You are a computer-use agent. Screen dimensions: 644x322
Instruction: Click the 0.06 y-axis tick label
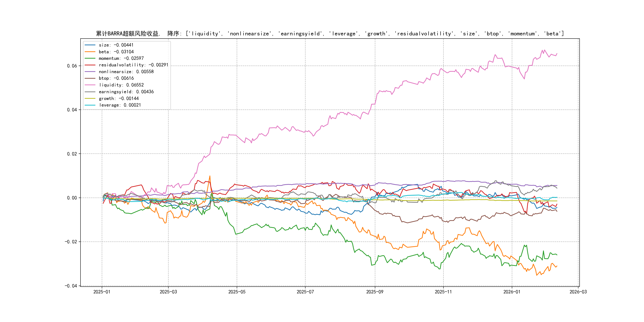pyautogui.click(x=72, y=66)
